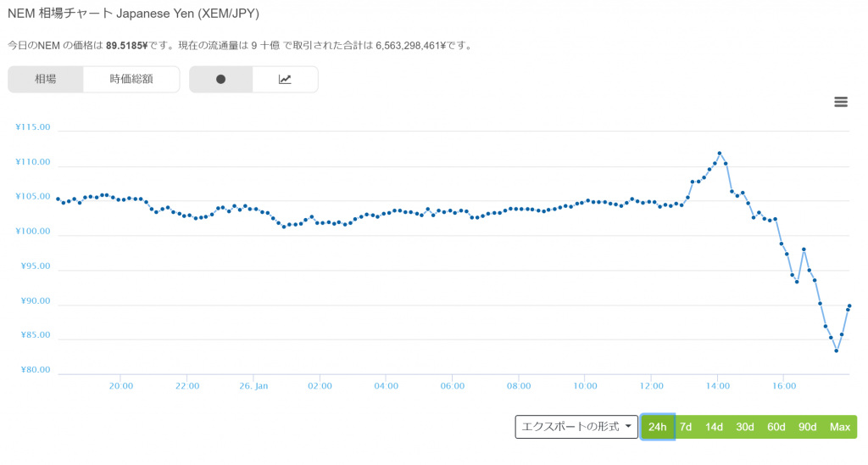Switch to dot chart style icon
868x465 pixels.
tap(221, 79)
